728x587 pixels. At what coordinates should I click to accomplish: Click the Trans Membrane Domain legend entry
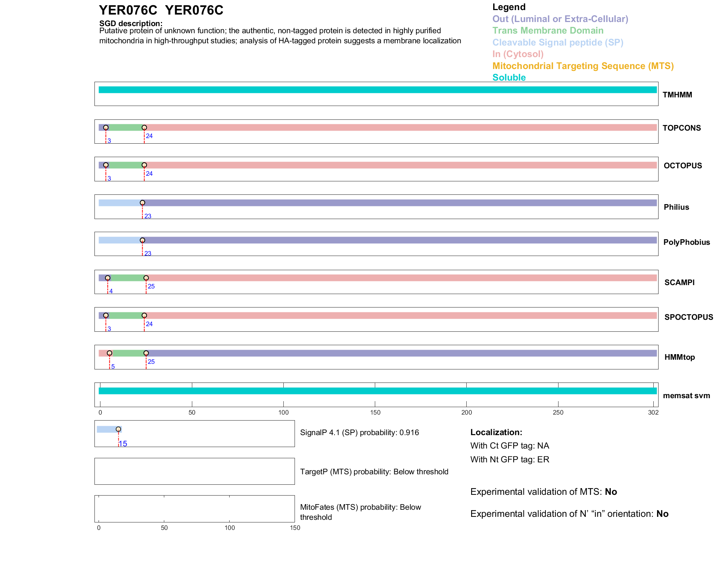548,31
